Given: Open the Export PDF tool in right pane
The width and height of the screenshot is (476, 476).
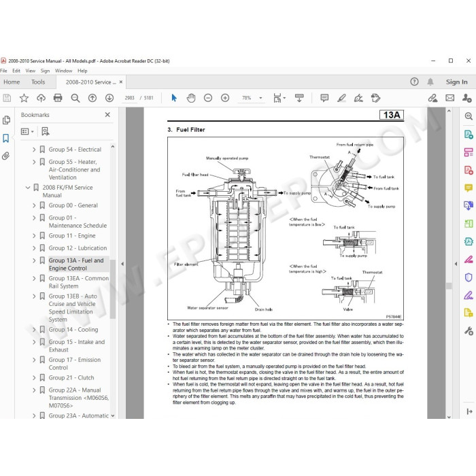Looking at the screenshot, I should point(469,134).
